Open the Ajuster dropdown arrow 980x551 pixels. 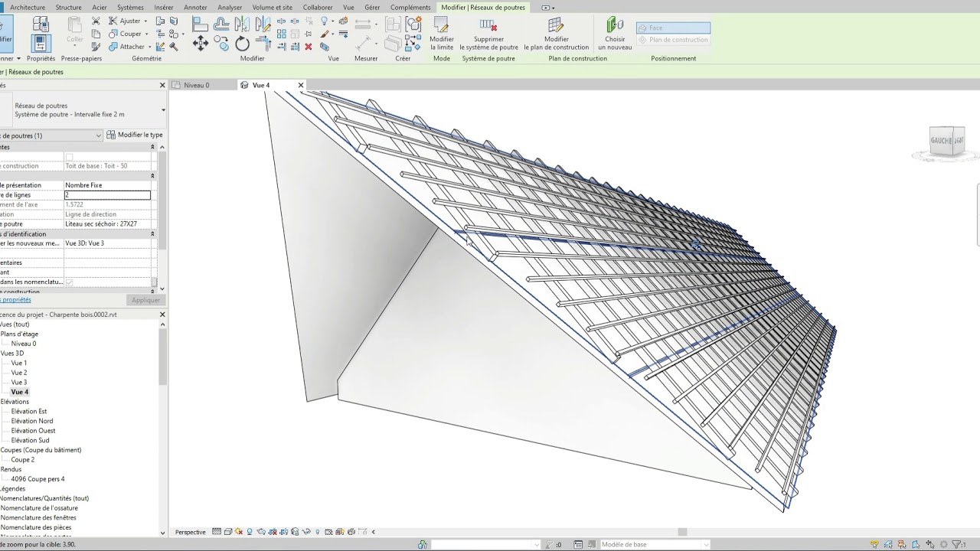(146, 21)
